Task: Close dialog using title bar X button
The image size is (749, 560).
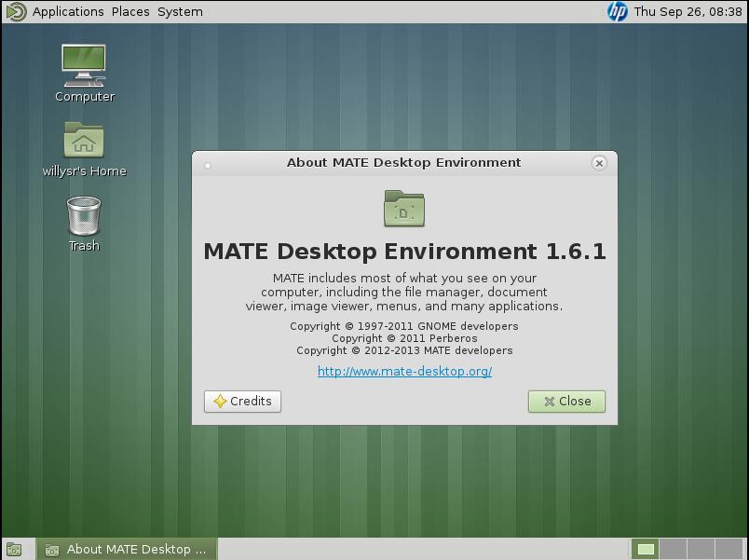Action: (x=599, y=163)
